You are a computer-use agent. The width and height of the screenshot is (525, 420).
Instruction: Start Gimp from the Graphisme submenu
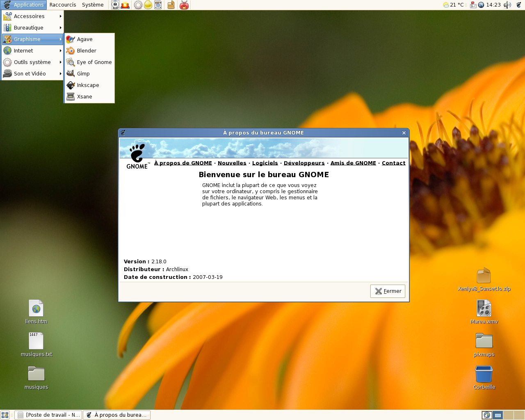[83, 74]
